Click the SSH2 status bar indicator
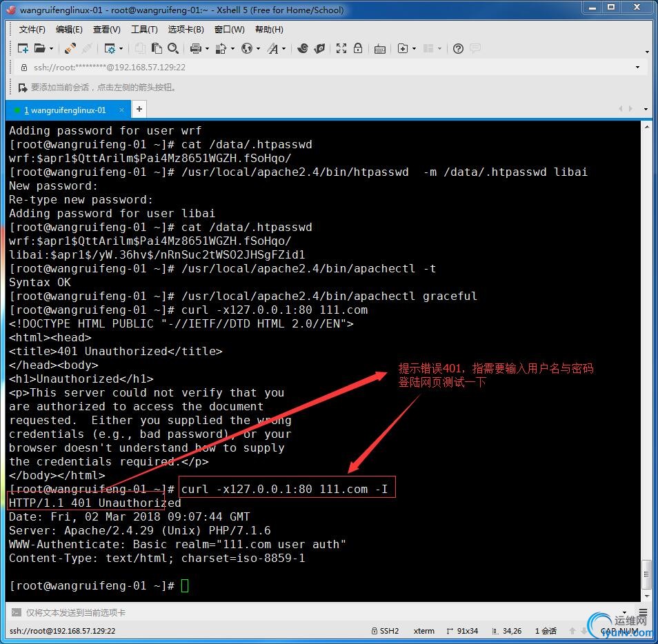Image resolution: width=658 pixels, height=644 pixels. (386, 631)
